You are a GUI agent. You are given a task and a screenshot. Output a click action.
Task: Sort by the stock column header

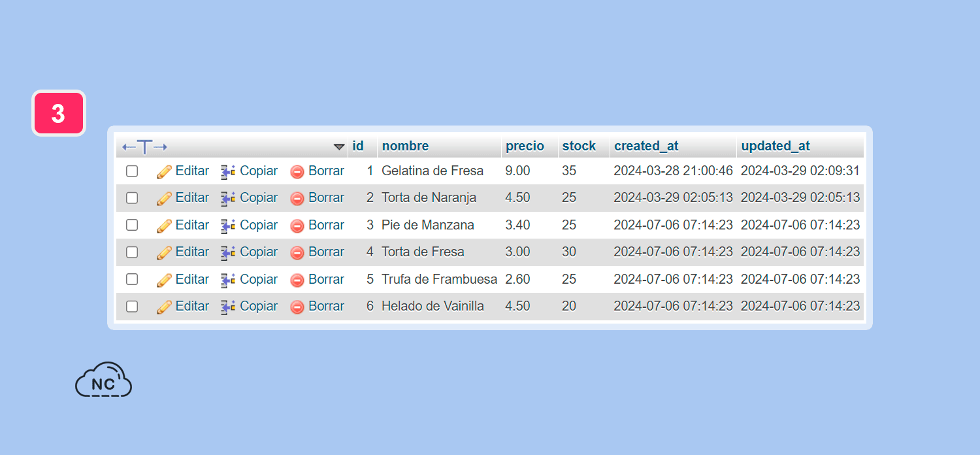point(580,146)
